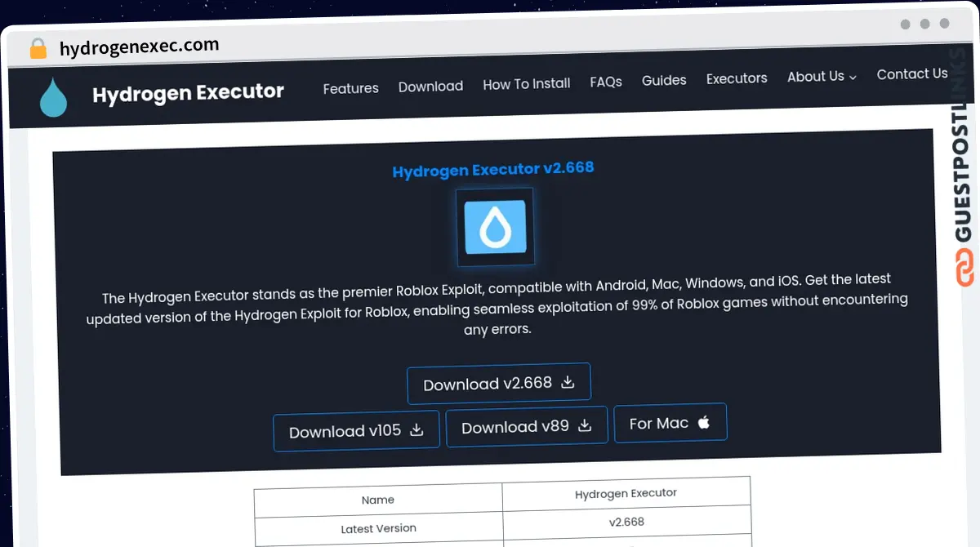The width and height of the screenshot is (980, 547).
Task: Visit the Contact Us page
Action: (x=911, y=74)
